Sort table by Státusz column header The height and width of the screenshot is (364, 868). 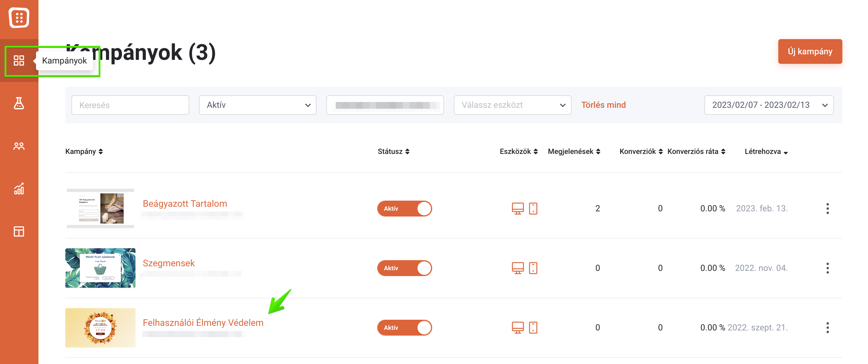[x=394, y=152]
